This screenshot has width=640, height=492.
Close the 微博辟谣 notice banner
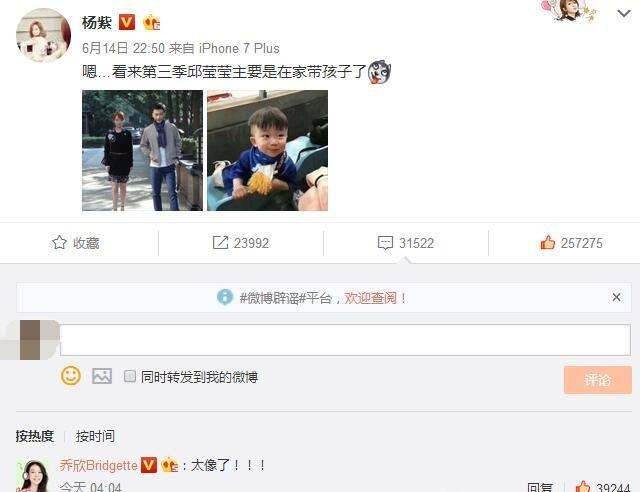(616, 297)
